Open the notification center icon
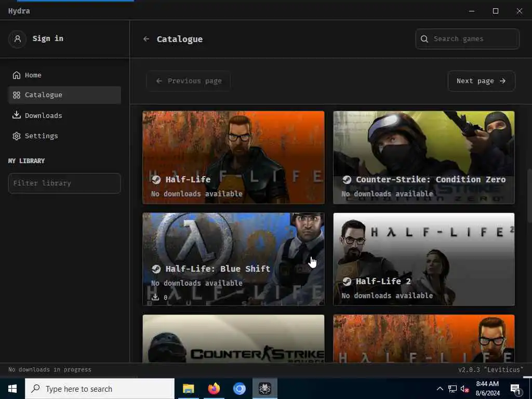The height and width of the screenshot is (399, 532). point(516,389)
